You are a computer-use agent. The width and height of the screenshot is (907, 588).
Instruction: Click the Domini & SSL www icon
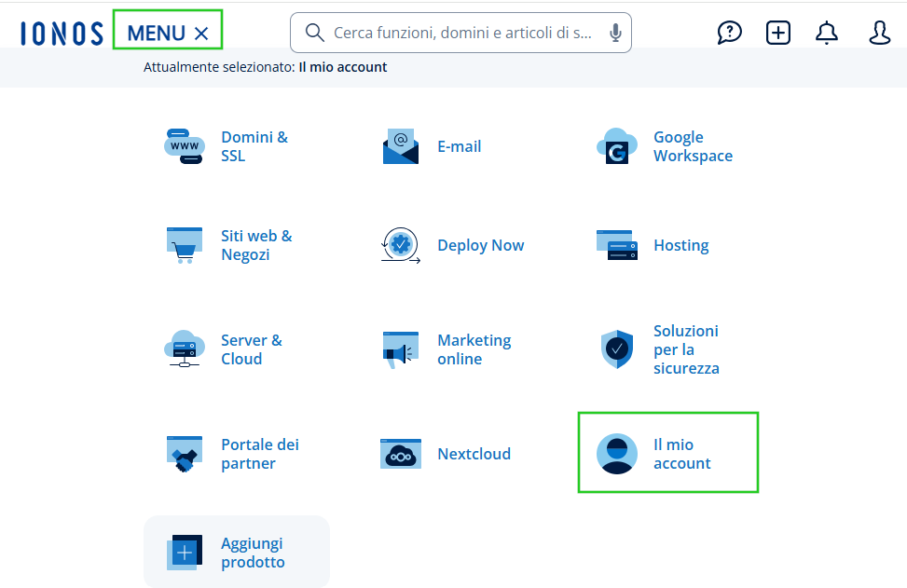tap(185, 146)
